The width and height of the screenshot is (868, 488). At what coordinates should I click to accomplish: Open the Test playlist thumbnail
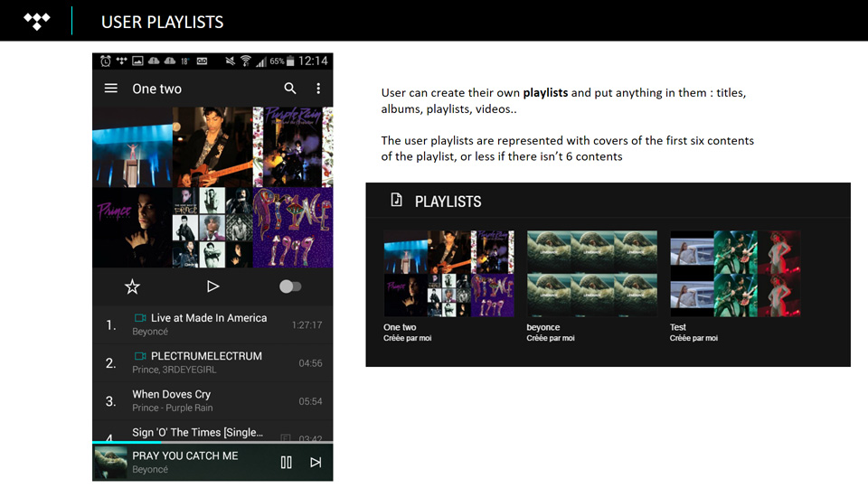pyautogui.click(x=735, y=274)
